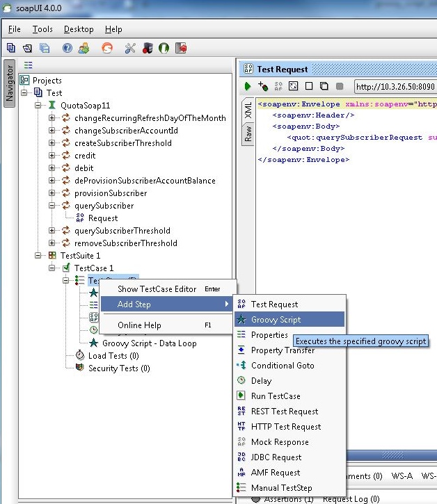Click the green power toolbar icon
Image resolution: width=437 pixels, height=504 pixels.
164,48
